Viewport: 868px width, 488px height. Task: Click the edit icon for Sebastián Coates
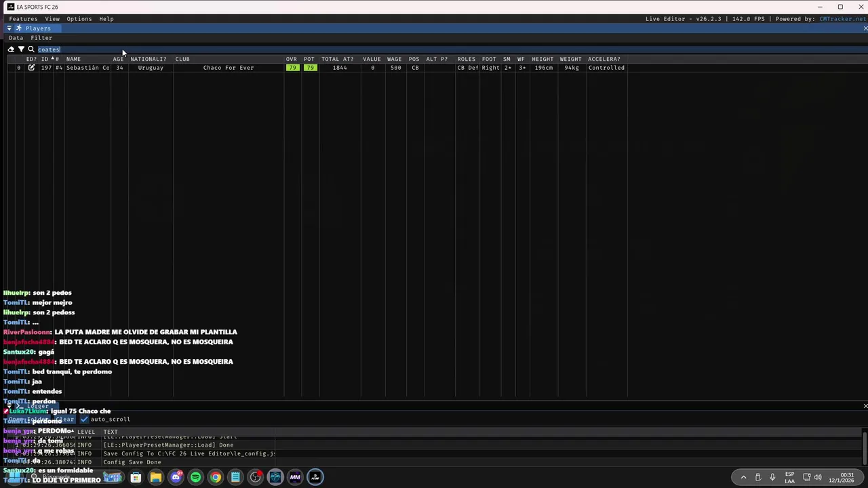point(31,68)
